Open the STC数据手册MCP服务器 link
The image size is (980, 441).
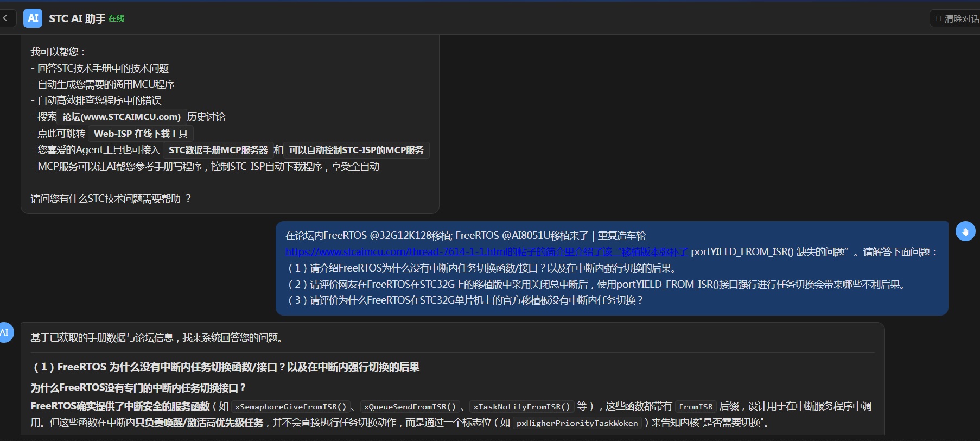click(x=218, y=150)
